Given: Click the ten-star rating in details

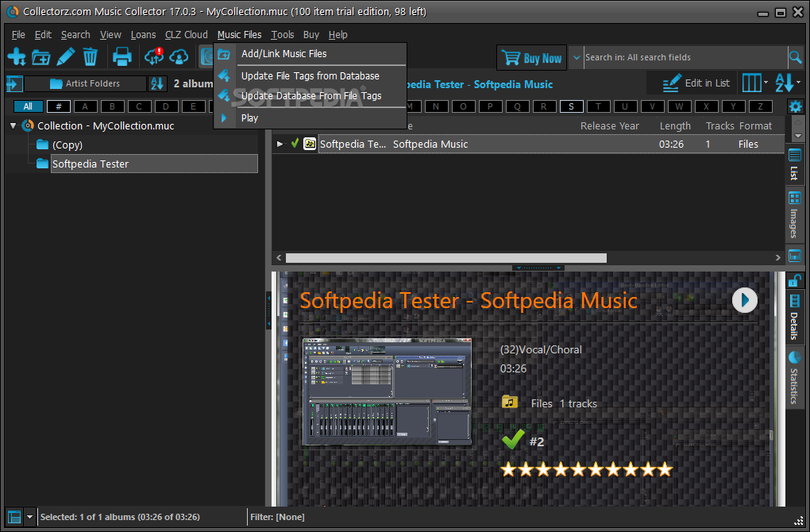Looking at the screenshot, I should click(586, 469).
